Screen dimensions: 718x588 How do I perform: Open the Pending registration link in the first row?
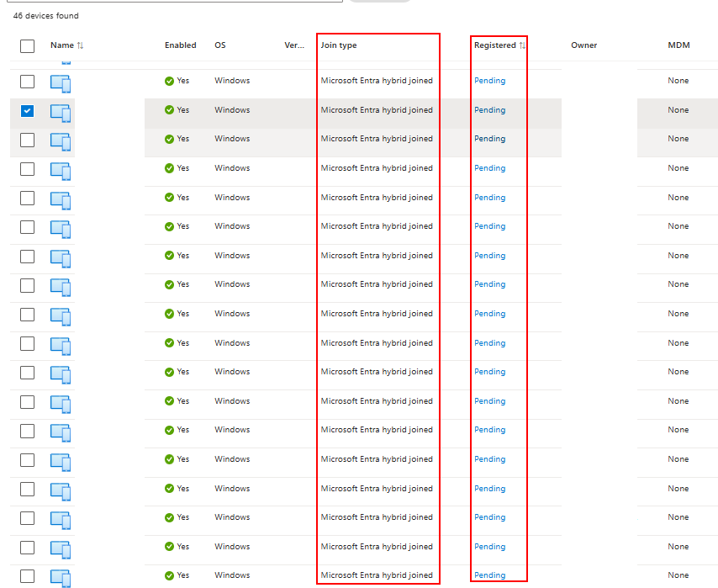(x=489, y=80)
